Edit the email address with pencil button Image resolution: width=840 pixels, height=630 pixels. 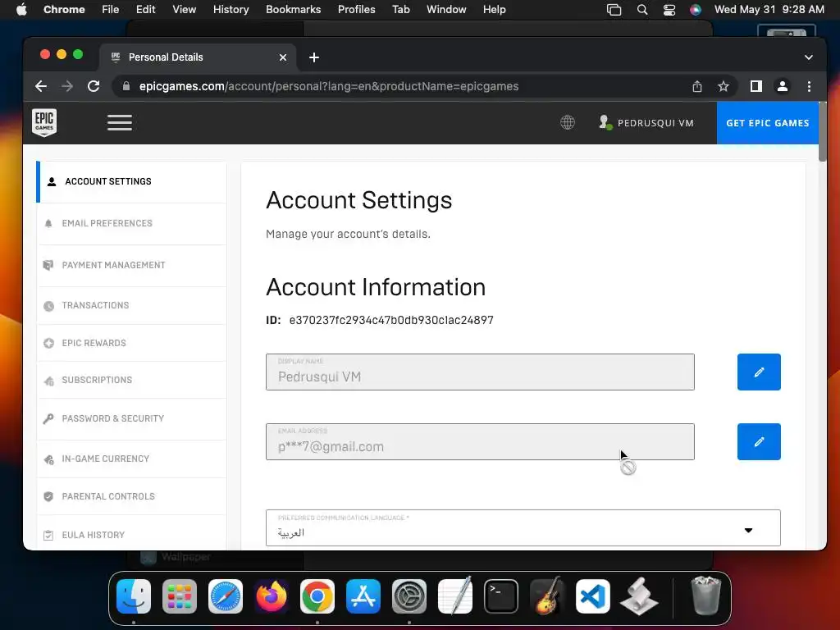(759, 442)
